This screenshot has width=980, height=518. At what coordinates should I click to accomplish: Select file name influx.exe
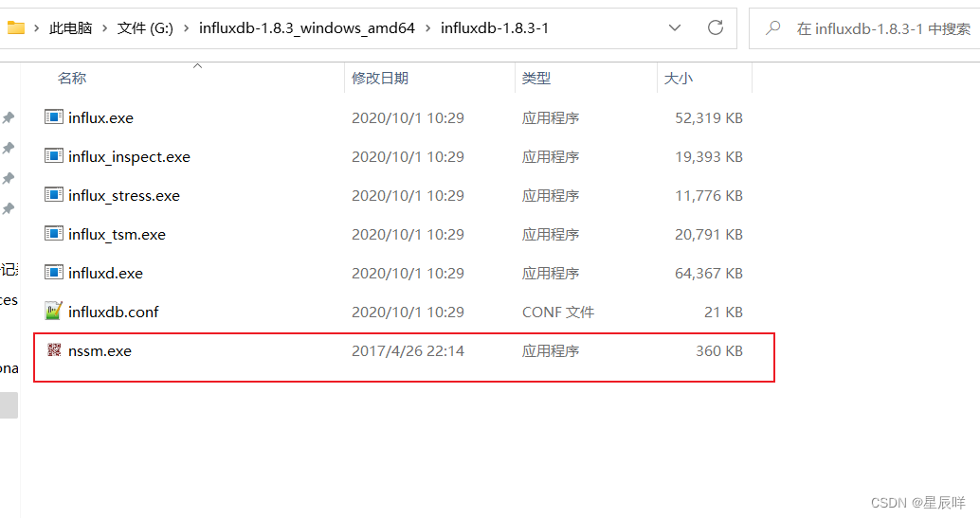pyautogui.click(x=100, y=117)
